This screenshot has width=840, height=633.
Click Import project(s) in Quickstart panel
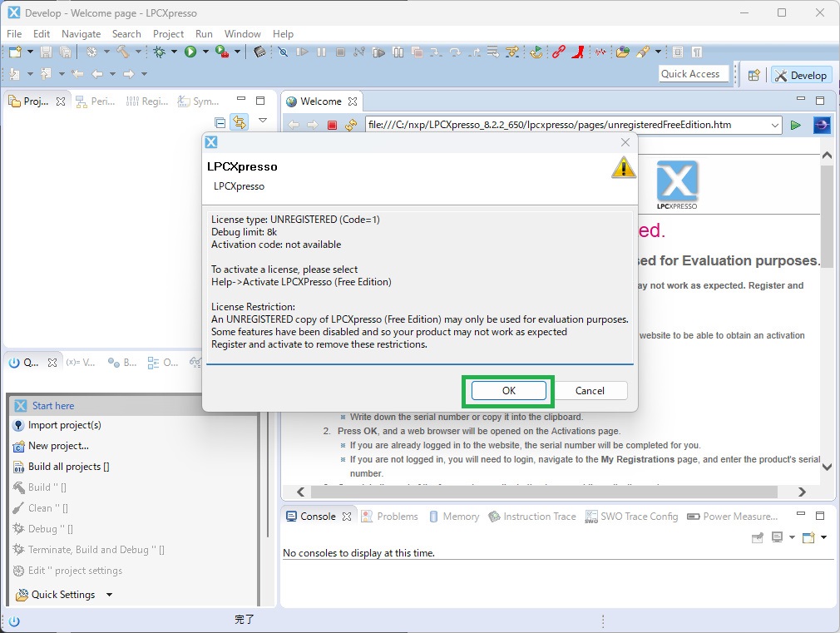tap(64, 425)
